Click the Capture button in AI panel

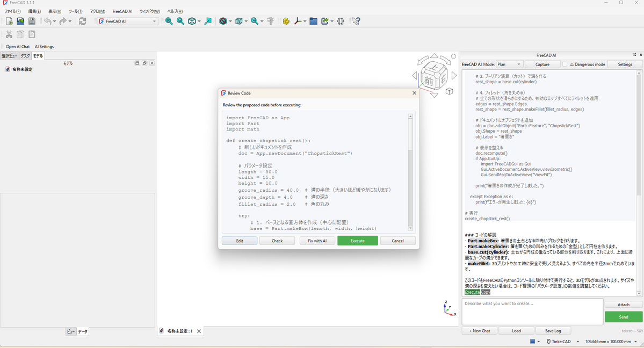542,64
